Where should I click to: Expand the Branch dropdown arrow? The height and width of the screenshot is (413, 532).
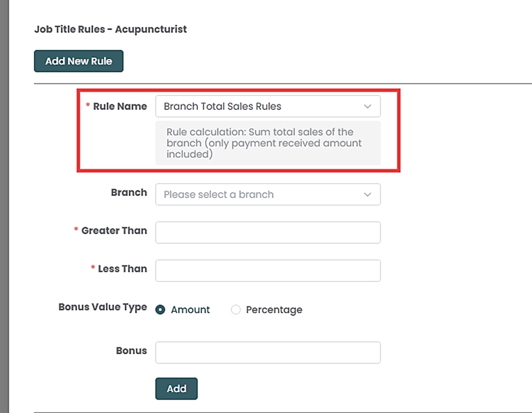click(367, 195)
